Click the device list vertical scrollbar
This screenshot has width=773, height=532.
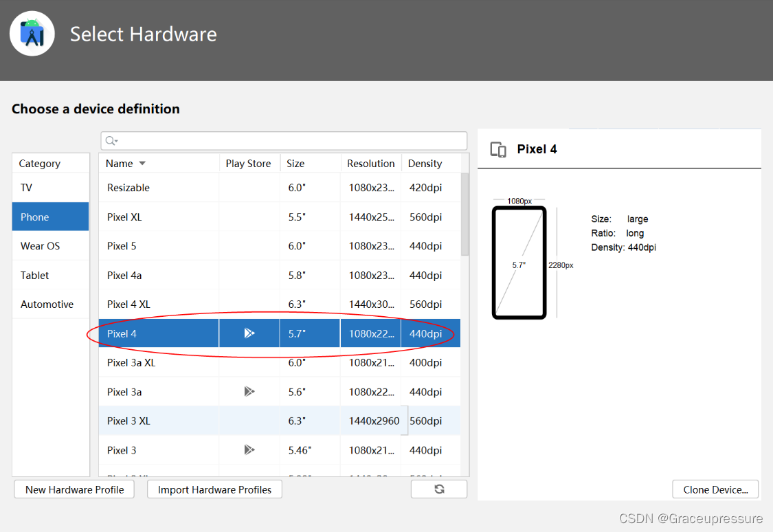click(464, 214)
